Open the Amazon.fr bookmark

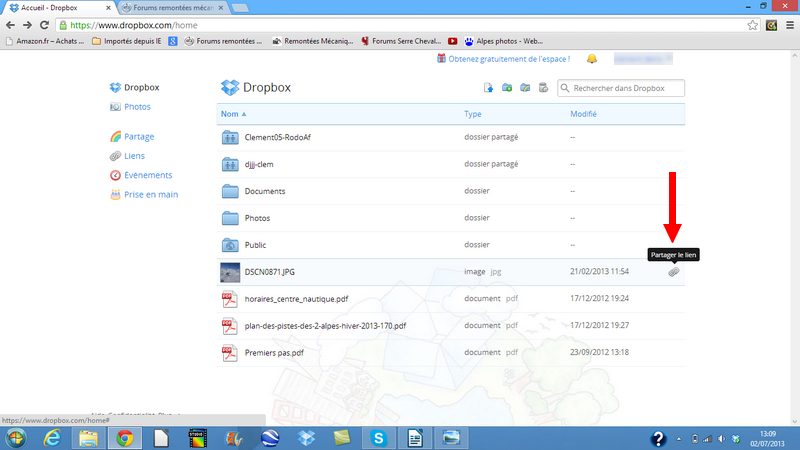[45, 41]
